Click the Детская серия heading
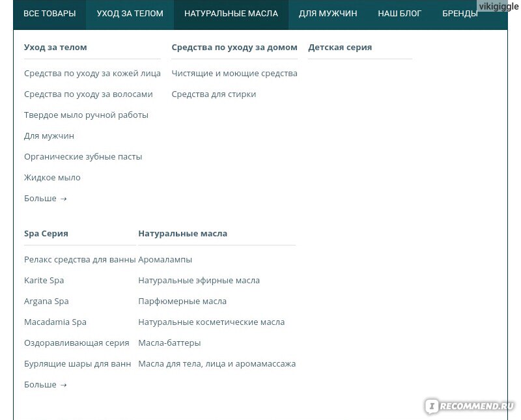 pos(340,47)
